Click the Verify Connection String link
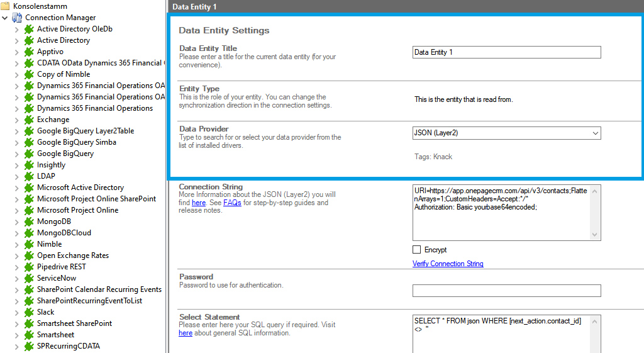Screen dimensions: 644x353 click(448, 264)
